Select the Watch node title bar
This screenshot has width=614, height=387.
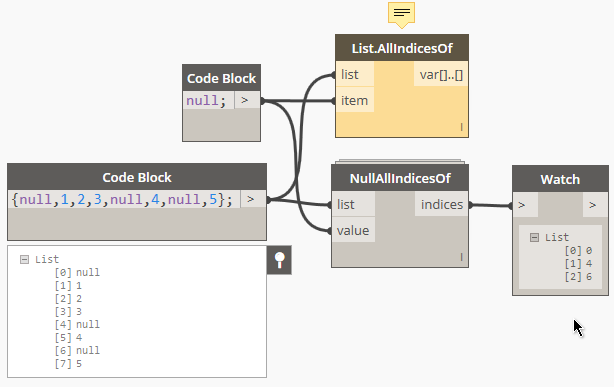tap(560, 179)
